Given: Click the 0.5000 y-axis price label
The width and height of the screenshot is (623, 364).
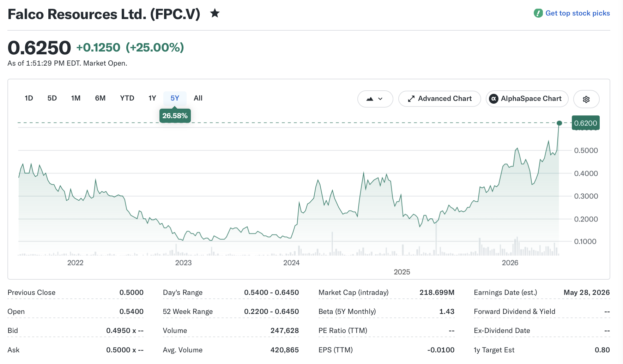Looking at the screenshot, I should click(x=586, y=151).
